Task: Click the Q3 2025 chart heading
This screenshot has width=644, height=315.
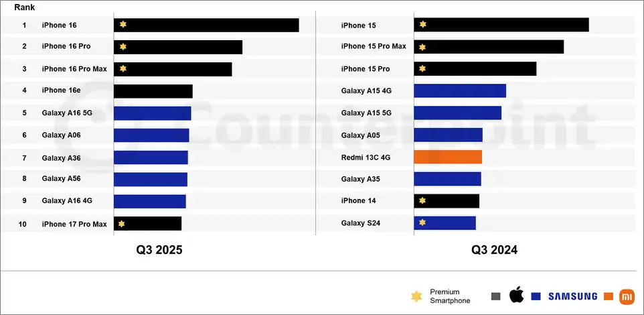Action: click(159, 250)
